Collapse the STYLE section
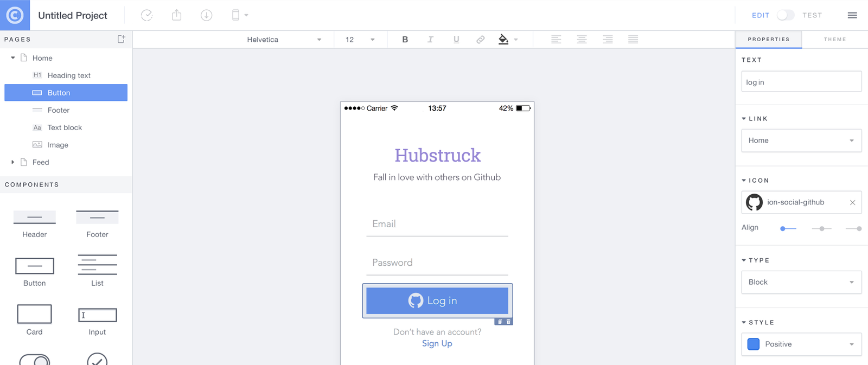 (x=744, y=322)
